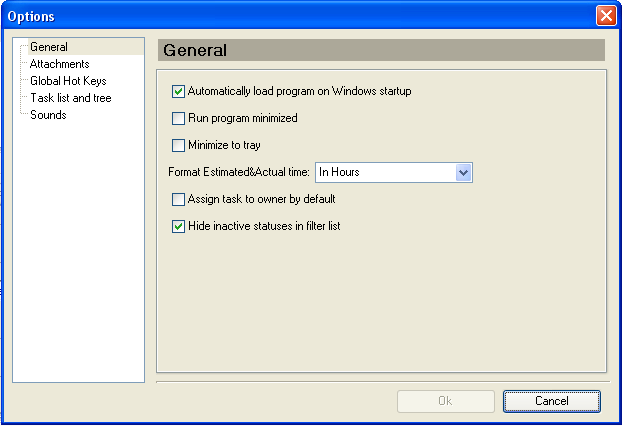Open the Attachments options page
The image size is (622, 426).
59,64
